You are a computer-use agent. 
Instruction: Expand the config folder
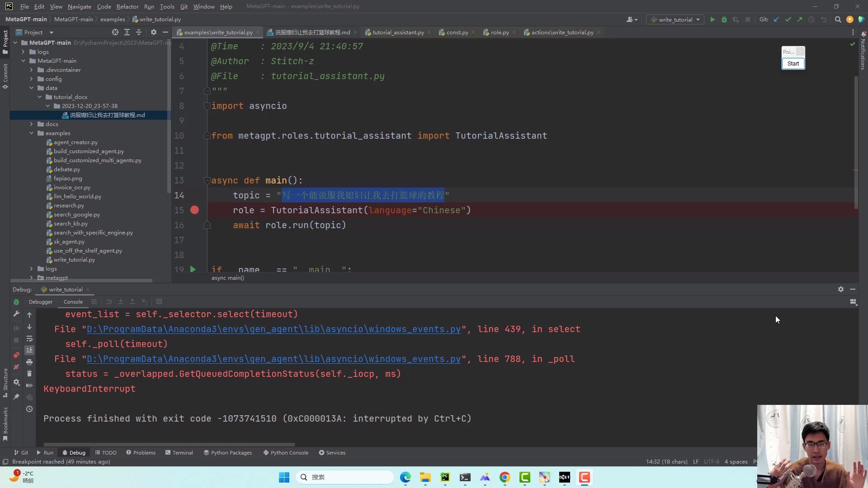pos(31,79)
